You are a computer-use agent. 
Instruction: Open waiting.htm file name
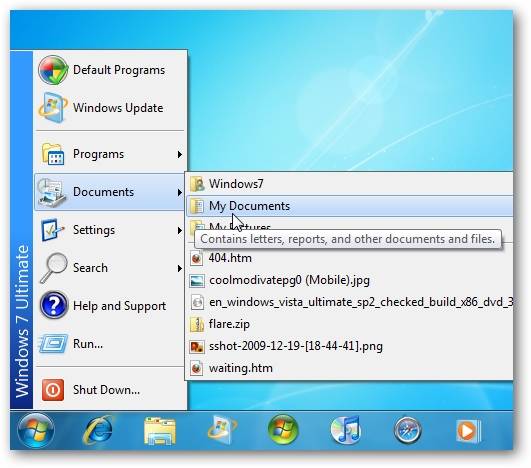point(241,368)
